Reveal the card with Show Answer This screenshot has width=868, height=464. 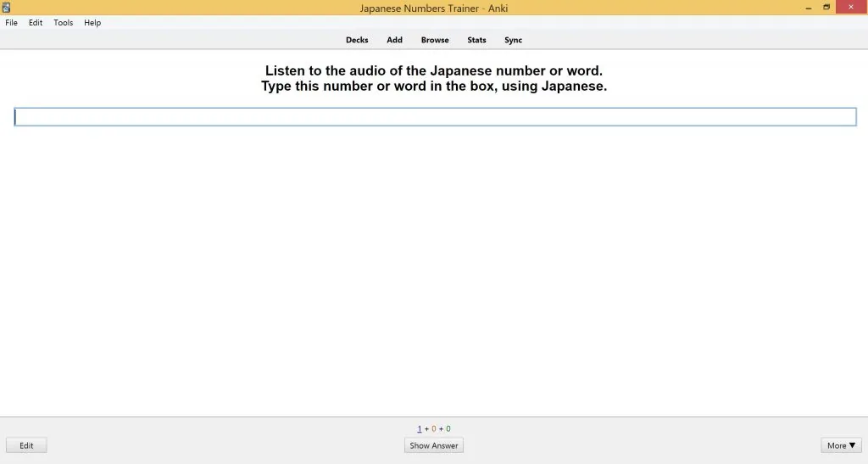click(x=434, y=445)
